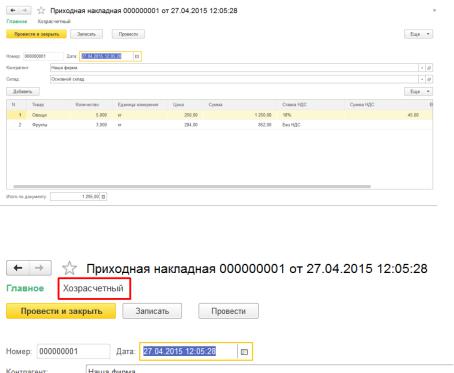Click the enlarged Номер field 000000001
Screen dimensions: 454x373
(x=73, y=352)
